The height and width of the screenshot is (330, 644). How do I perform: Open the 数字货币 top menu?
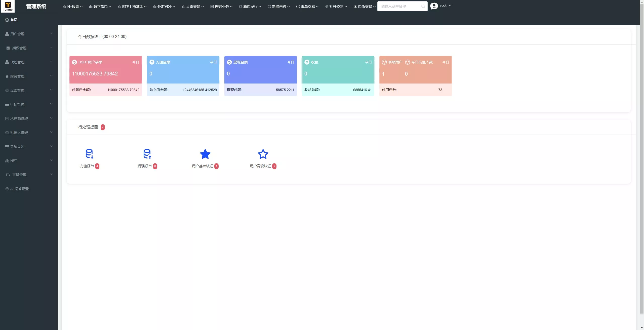coord(100,7)
